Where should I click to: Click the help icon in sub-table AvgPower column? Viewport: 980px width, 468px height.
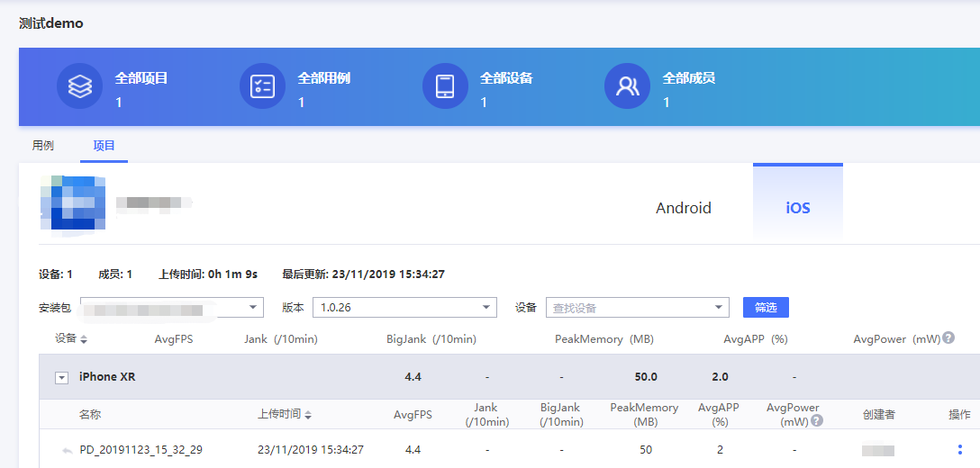pos(816,421)
